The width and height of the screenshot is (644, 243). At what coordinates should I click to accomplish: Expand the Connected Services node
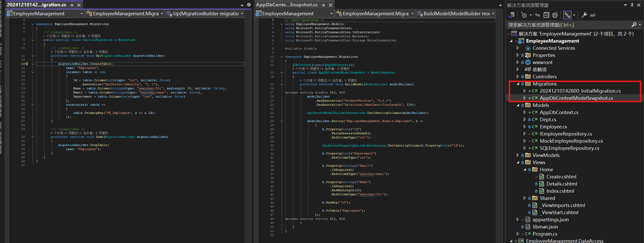[517, 48]
